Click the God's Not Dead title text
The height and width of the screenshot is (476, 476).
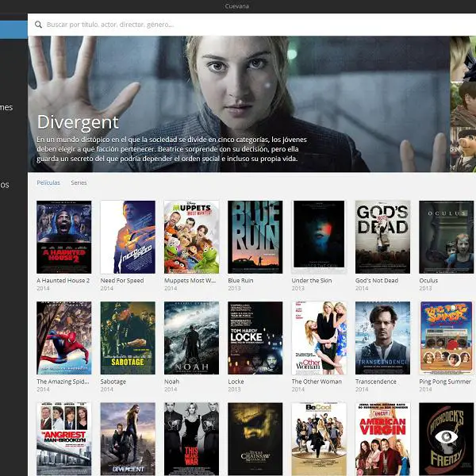pyautogui.click(x=377, y=281)
